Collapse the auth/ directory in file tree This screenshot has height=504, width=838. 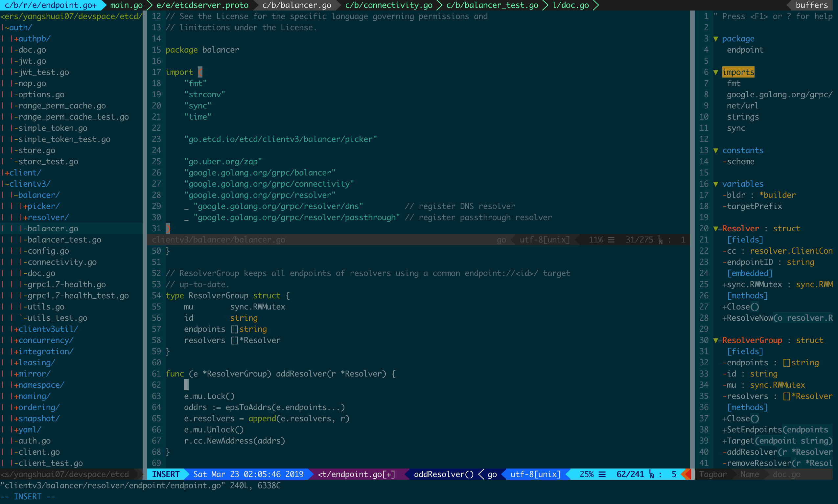click(18, 28)
